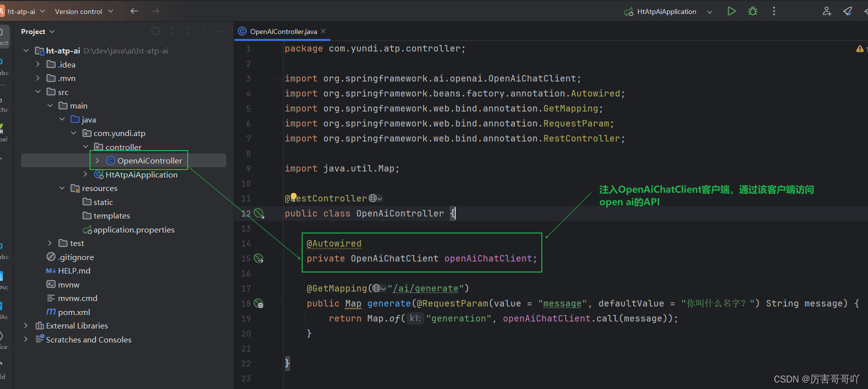Click the Spring run config icon beside HtAtpAiApplication
The image size is (868, 389).
pyautogui.click(x=629, y=11)
